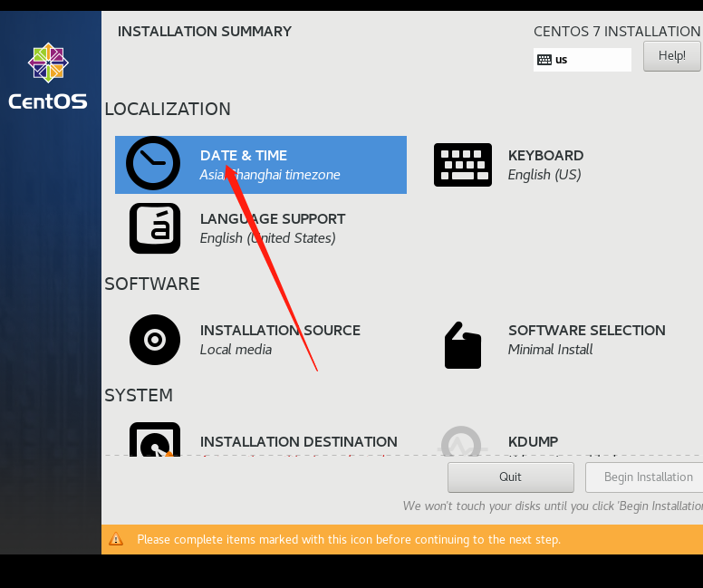The width and height of the screenshot is (703, 588).
Task: Click Begin Installation button
Action: coord(644,477)
